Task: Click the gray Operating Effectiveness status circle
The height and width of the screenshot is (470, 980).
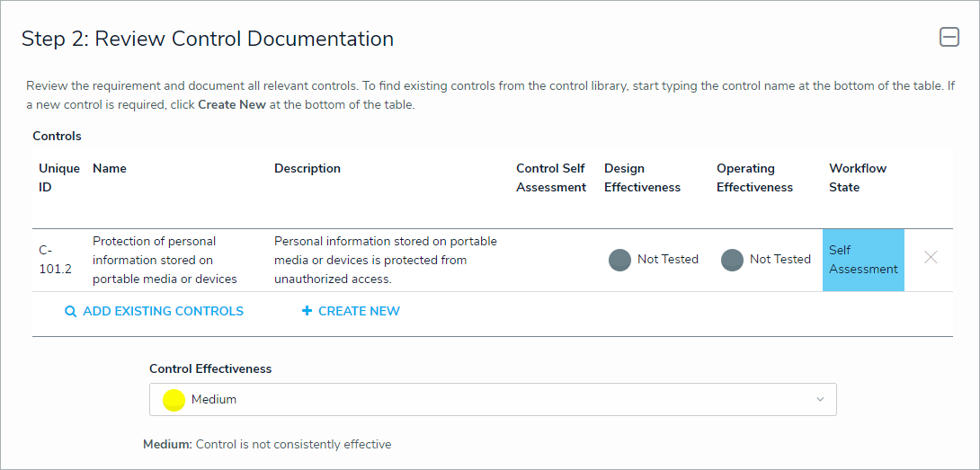Action: click(732, 260)
